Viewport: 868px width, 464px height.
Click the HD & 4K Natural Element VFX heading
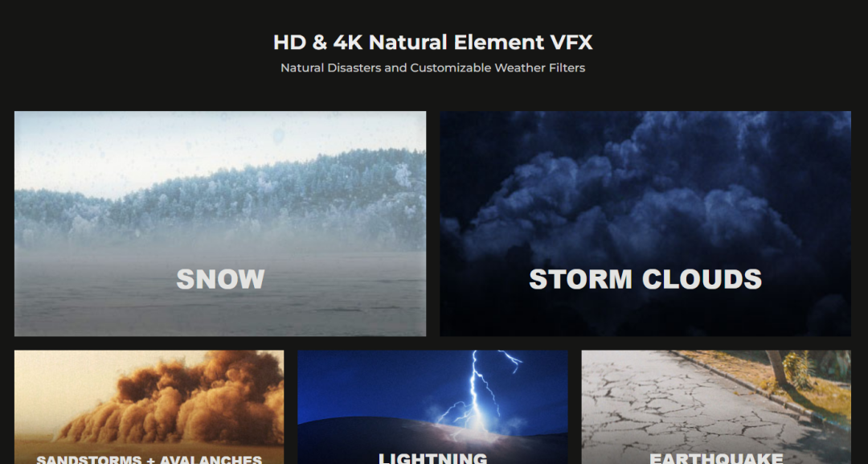(433, 43)
